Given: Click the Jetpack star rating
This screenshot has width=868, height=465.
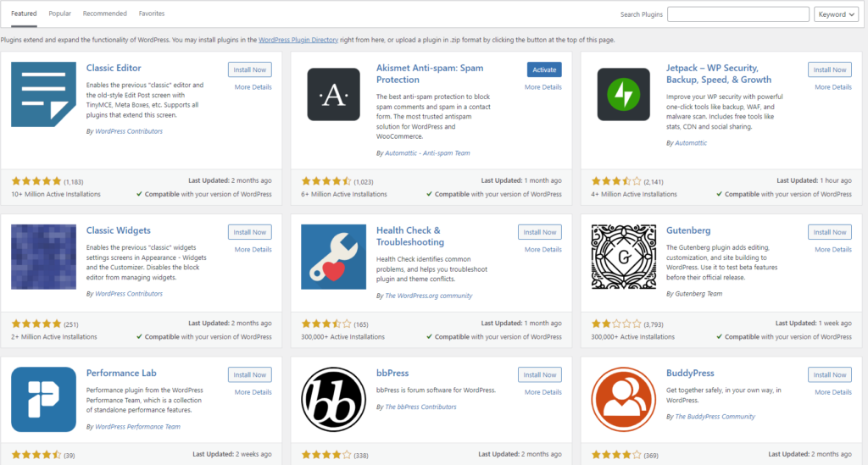Looking at the screenshot, I should coord(616,181).
